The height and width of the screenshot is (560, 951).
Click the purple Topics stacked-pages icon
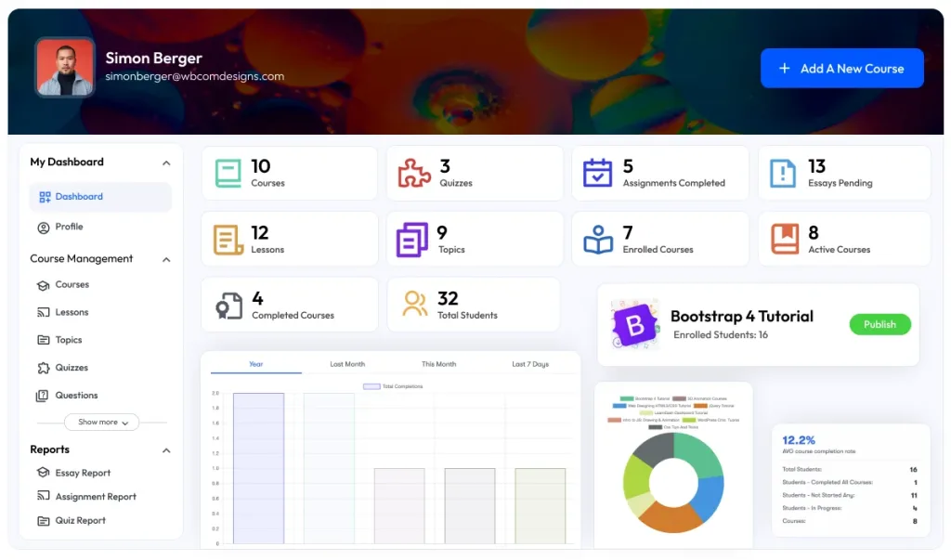(x=411, y=240)
